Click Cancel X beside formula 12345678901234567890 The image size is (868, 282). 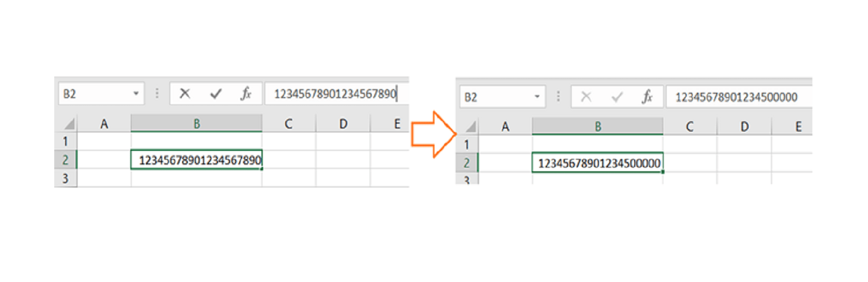click(185, 94)
